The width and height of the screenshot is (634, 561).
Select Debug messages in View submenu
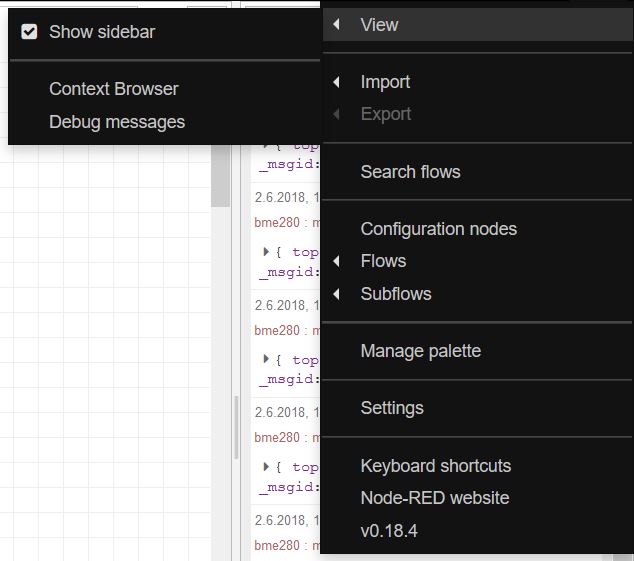click(x=117, y=122)
